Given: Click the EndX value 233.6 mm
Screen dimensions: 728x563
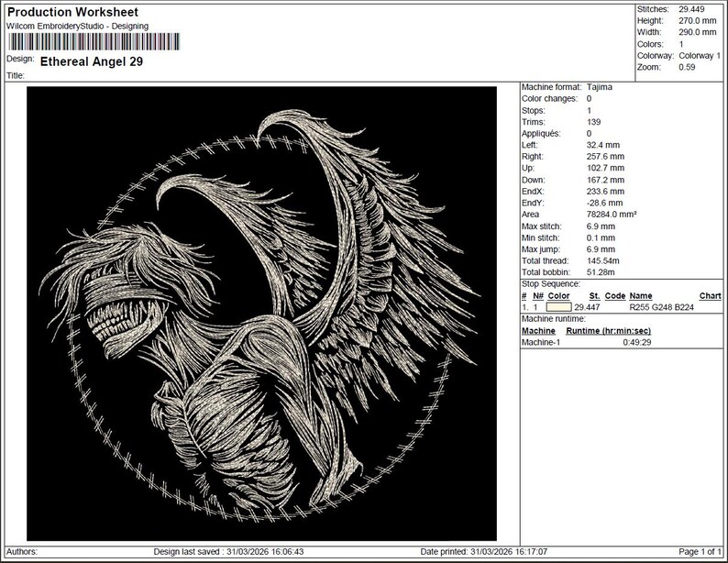Looking at the screenshot, I should tap(605, 192).
